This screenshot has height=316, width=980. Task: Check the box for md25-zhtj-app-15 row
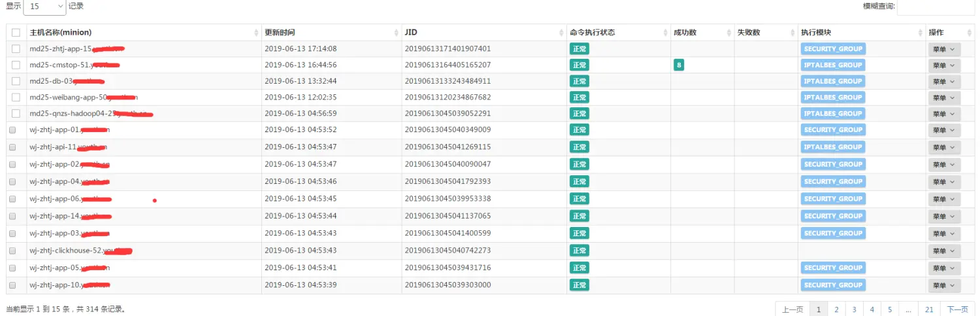(x=16, y=48)
